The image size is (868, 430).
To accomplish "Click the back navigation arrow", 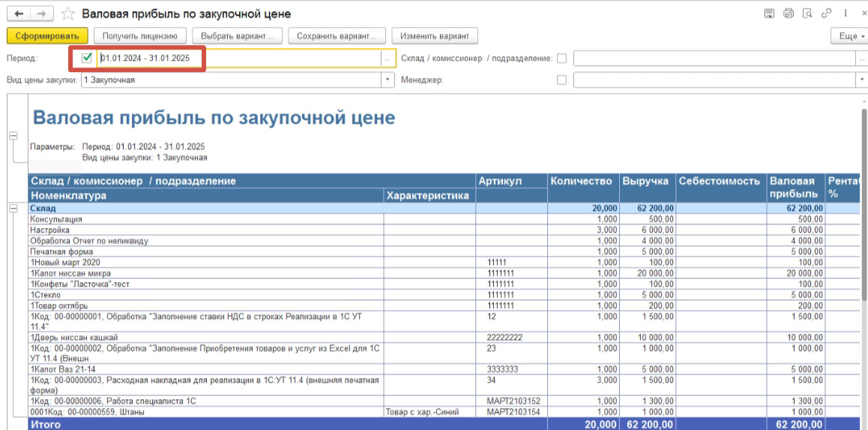I will tap(18, 14).
